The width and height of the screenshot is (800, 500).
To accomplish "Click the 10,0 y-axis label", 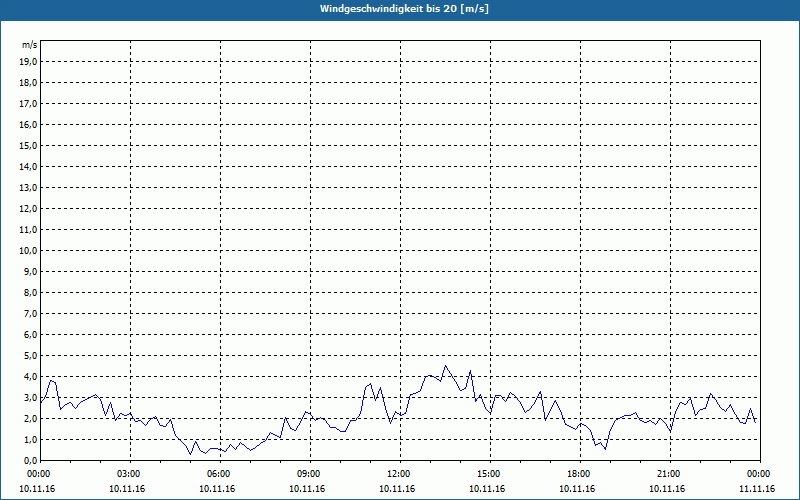I will pos(29,250).
